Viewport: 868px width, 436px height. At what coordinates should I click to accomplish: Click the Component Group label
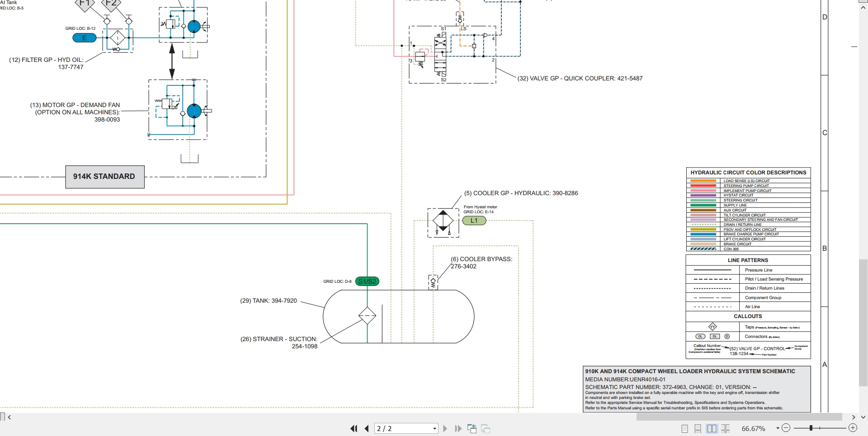click(x=763, y=298)
